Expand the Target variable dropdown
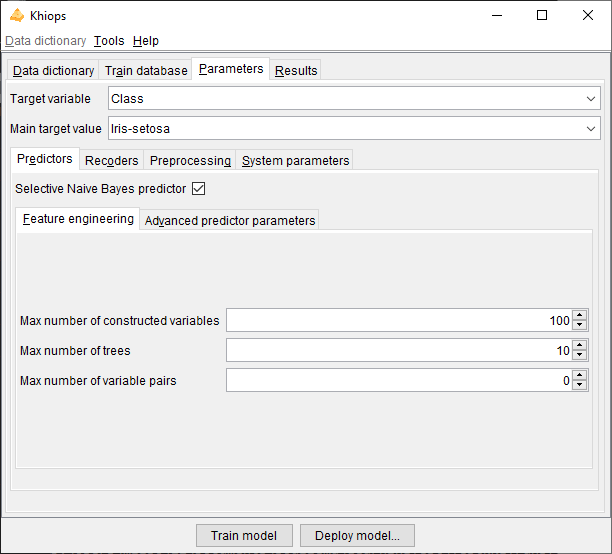 pos(591,99)
